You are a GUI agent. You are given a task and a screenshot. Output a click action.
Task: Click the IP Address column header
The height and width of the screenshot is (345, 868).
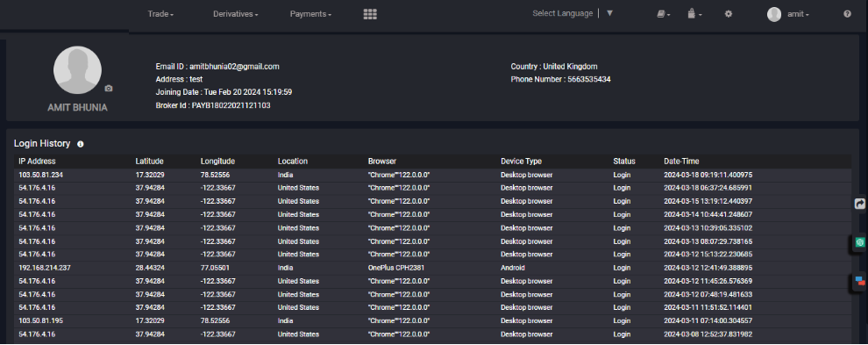(37, 162)
